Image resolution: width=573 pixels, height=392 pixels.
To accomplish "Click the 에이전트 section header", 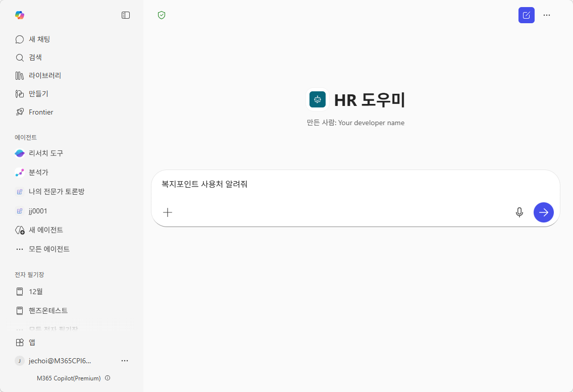I will point(26,137).
